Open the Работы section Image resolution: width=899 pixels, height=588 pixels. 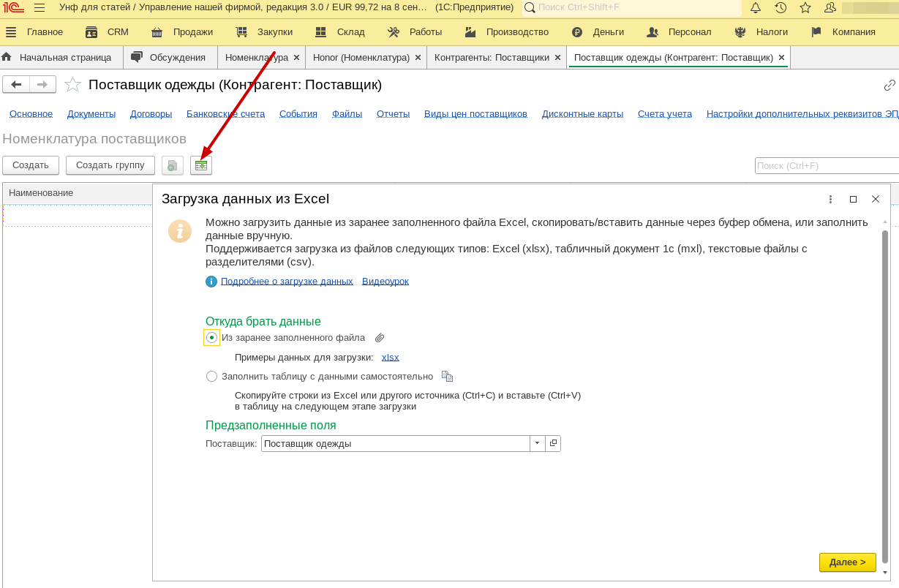coord(415,32)
